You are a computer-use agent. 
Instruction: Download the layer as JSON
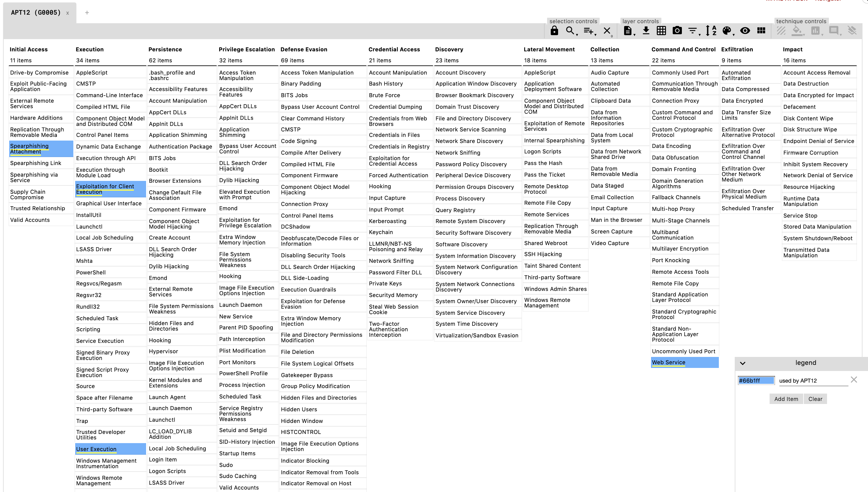646,31
